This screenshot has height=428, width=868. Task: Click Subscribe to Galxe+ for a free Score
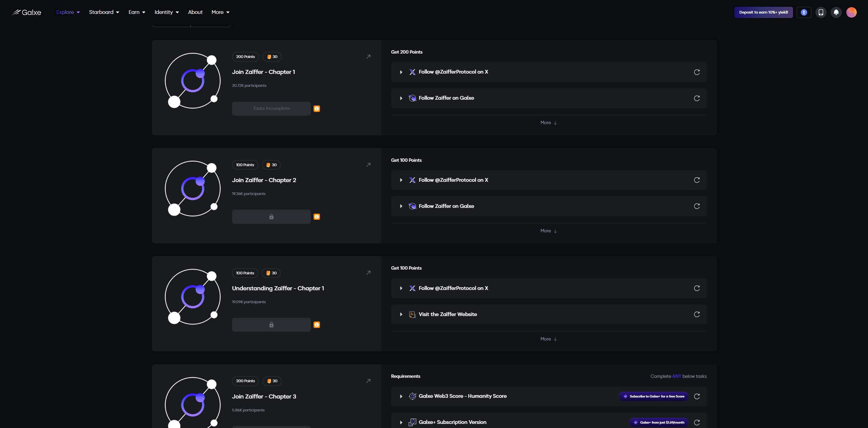point(654,396)
